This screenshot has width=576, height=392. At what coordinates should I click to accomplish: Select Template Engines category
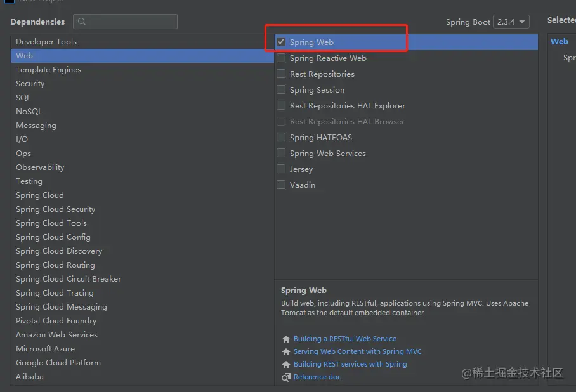(142, 69)
